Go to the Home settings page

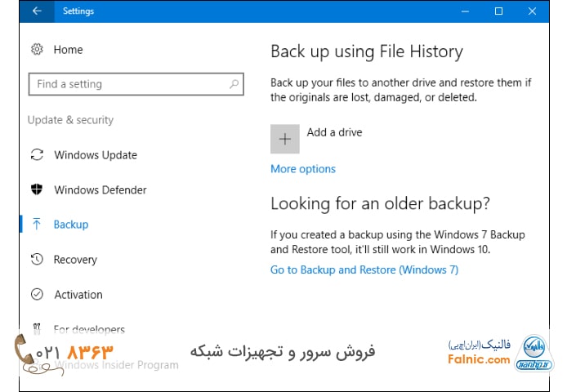click(x=68, y=50)
